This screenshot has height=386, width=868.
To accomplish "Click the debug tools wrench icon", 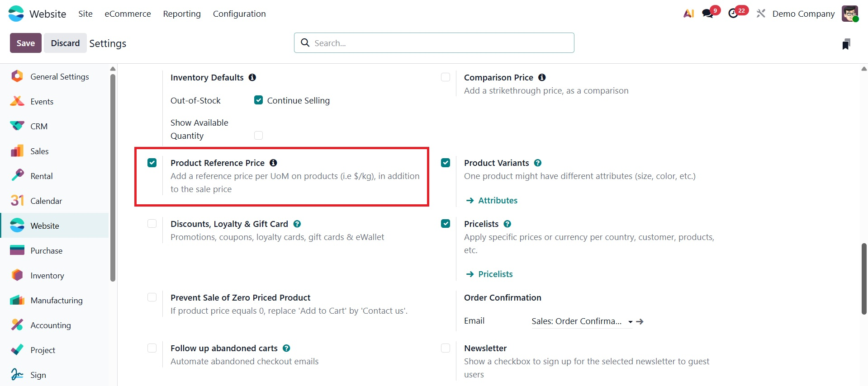I will [761, 14].
